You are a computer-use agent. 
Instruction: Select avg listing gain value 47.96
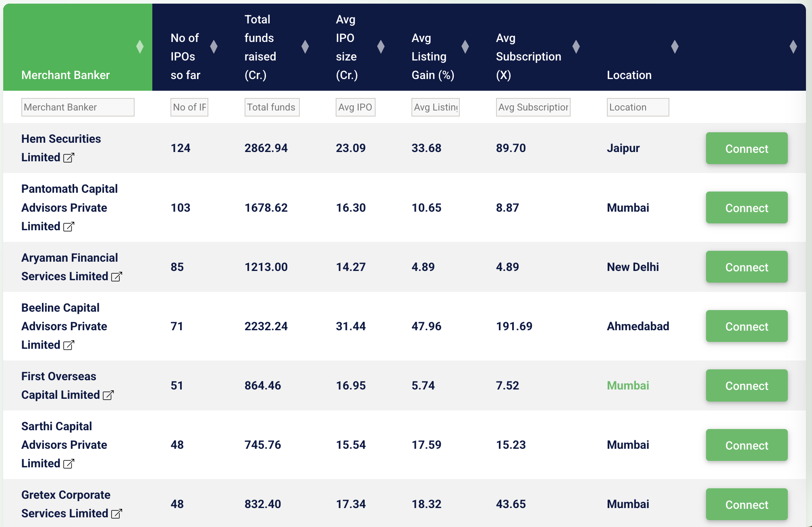426,326
